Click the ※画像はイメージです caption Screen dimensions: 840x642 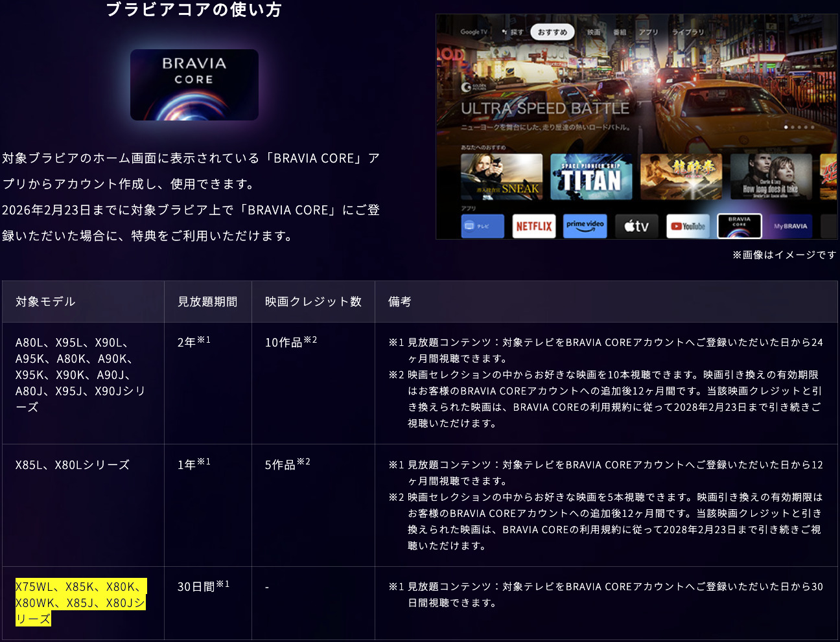tap(784, 255)
